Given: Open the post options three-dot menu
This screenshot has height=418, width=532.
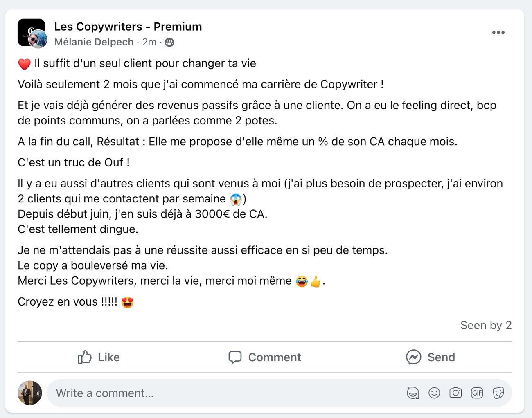Looking at the screenshot, I should 498,33.
